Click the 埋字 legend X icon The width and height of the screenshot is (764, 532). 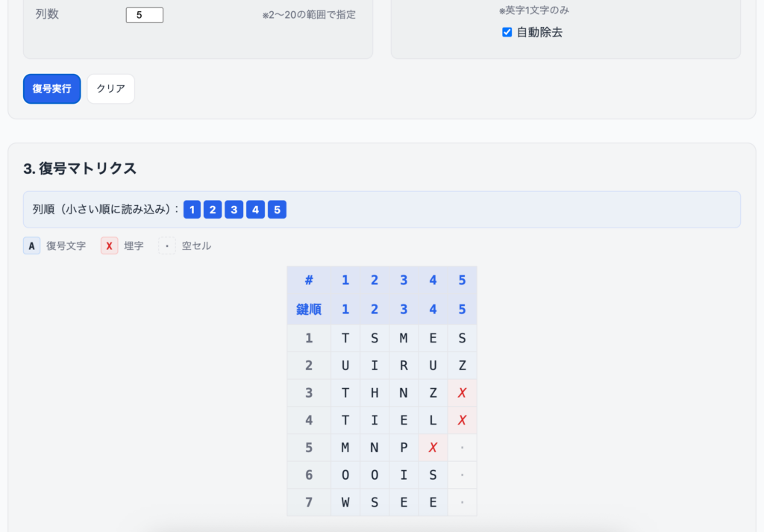coord(109,245)
